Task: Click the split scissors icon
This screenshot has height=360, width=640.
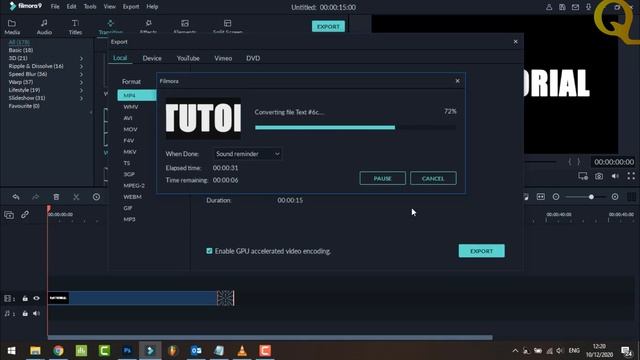Action: coord(76,197)
